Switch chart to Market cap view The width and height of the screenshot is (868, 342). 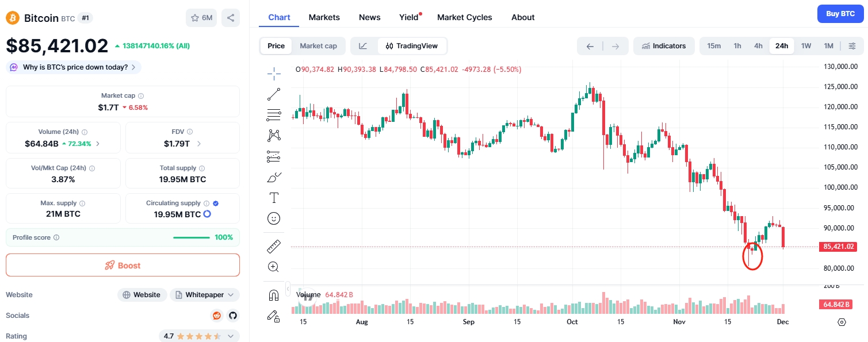pos(318,46)
